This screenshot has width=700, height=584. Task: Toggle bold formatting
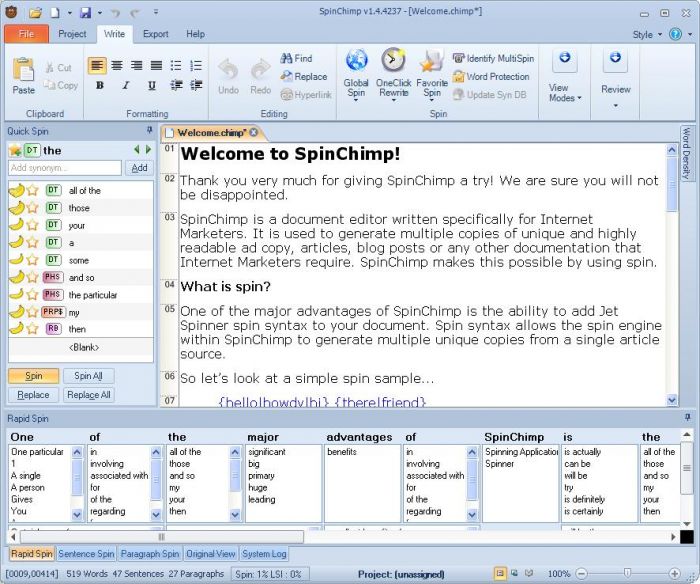coord(99,86)
